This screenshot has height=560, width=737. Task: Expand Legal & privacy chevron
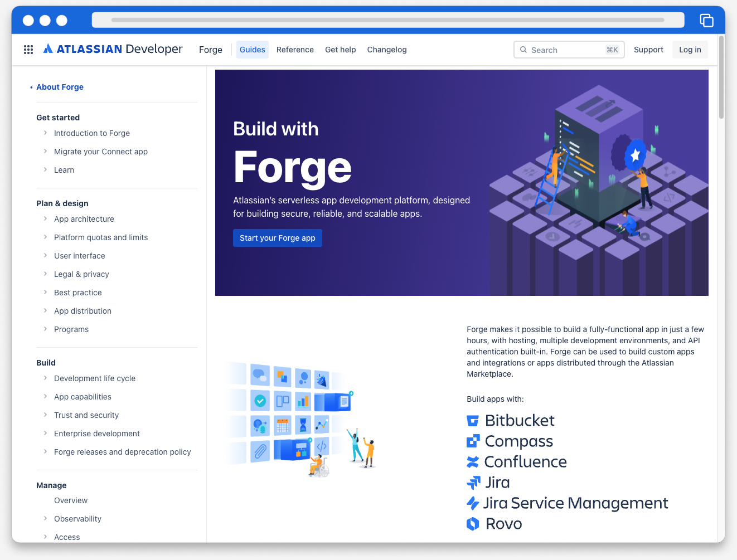(x=45, y=274)
